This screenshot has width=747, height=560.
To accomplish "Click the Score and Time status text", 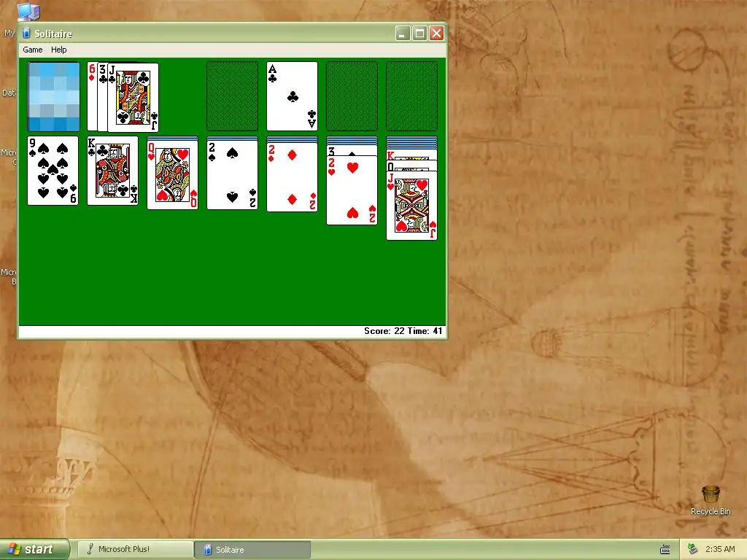I will (403, 331).
